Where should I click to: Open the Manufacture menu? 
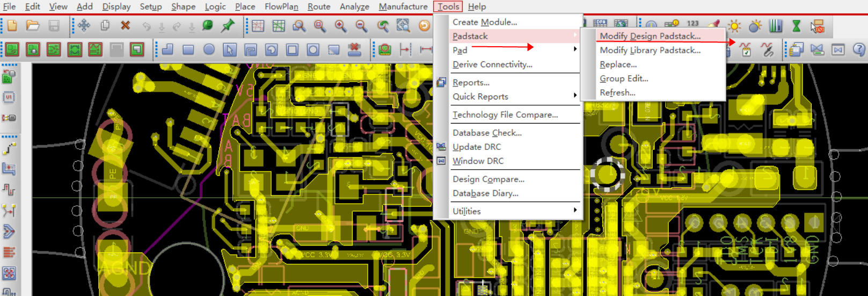(403, 6)
